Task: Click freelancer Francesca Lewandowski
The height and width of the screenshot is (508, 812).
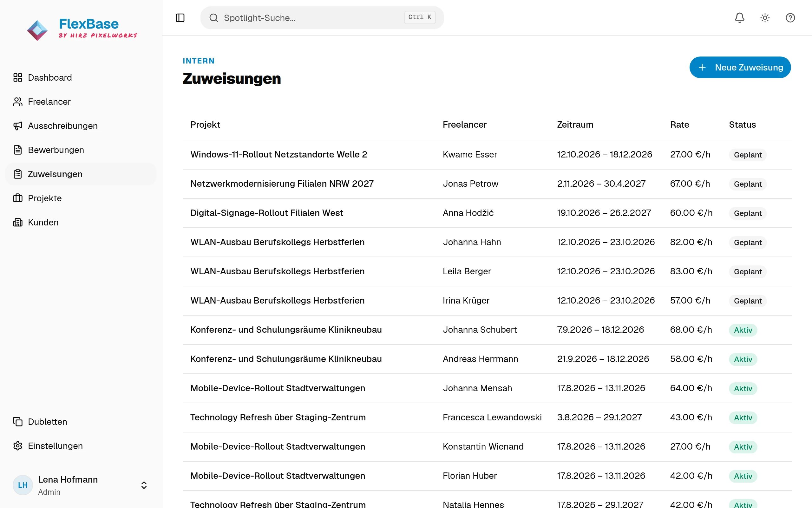Action: click(492, 418)
